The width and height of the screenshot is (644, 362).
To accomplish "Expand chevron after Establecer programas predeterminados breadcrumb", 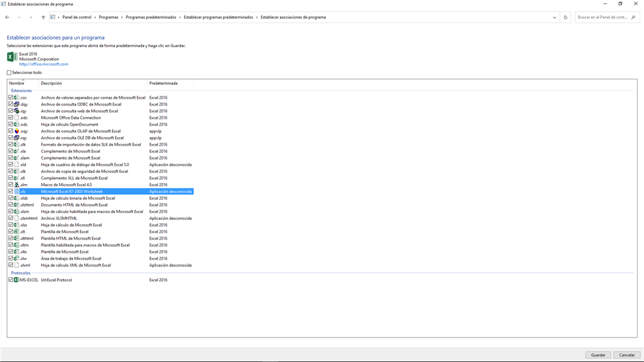I will (257, 17).
